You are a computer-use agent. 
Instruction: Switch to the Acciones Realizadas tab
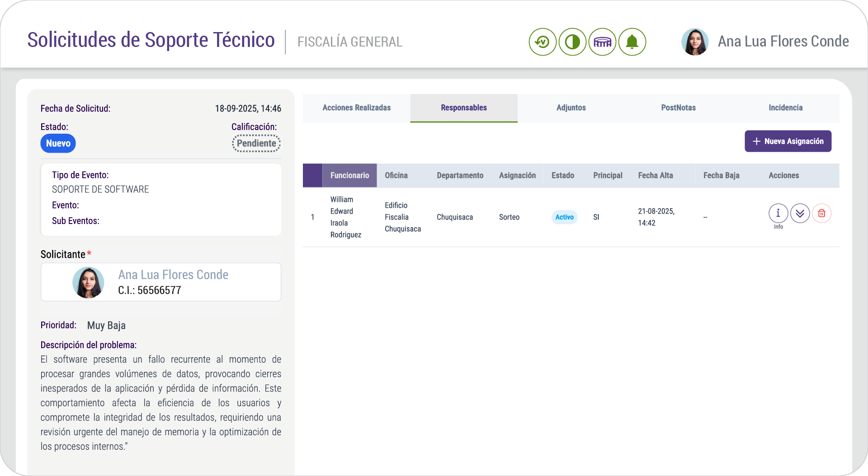coord(356,108)
